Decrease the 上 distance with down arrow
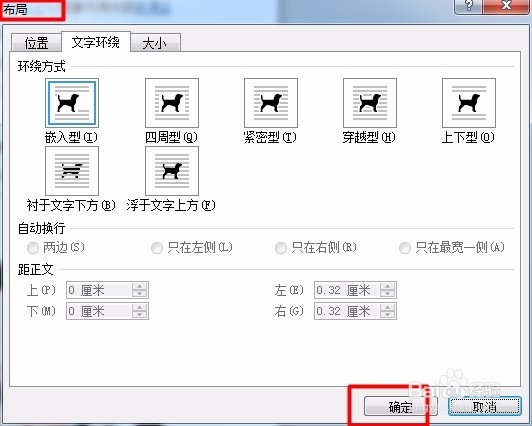 click(139, 294)
